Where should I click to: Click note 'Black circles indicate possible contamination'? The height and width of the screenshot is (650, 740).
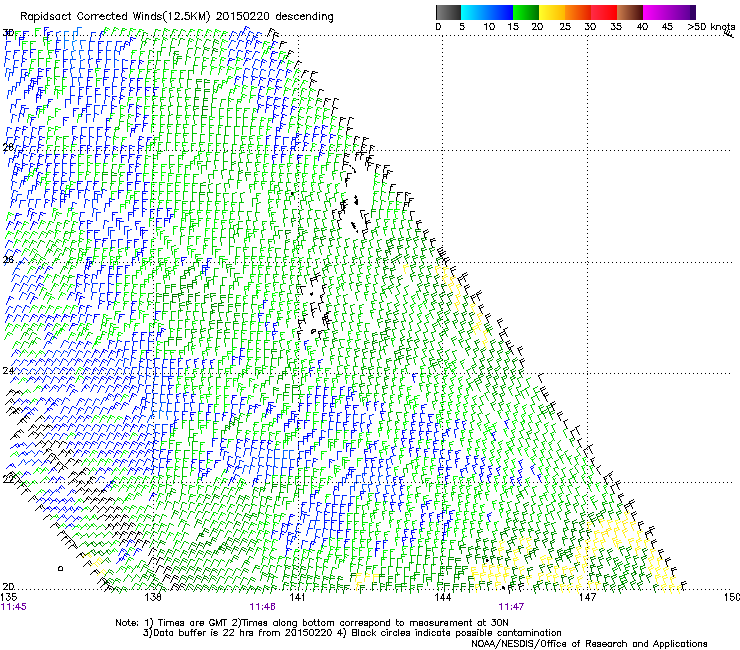456,633
